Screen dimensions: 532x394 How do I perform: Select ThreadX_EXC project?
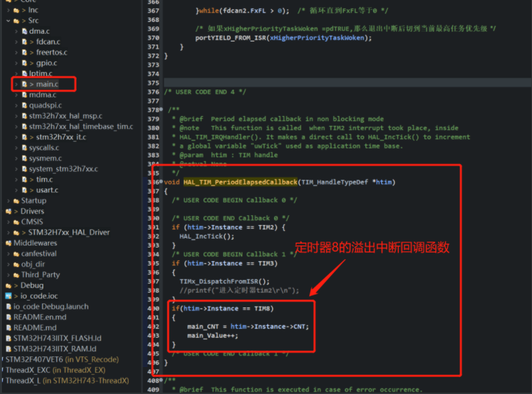[x=55, y=370]
